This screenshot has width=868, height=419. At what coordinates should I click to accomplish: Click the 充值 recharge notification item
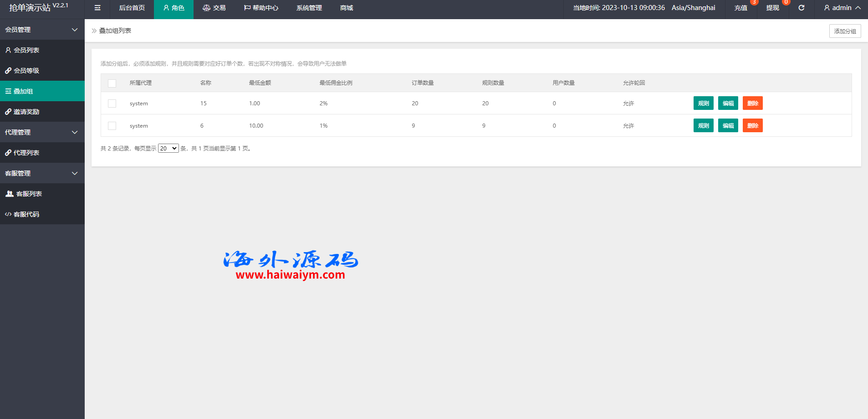click(740, 8)
